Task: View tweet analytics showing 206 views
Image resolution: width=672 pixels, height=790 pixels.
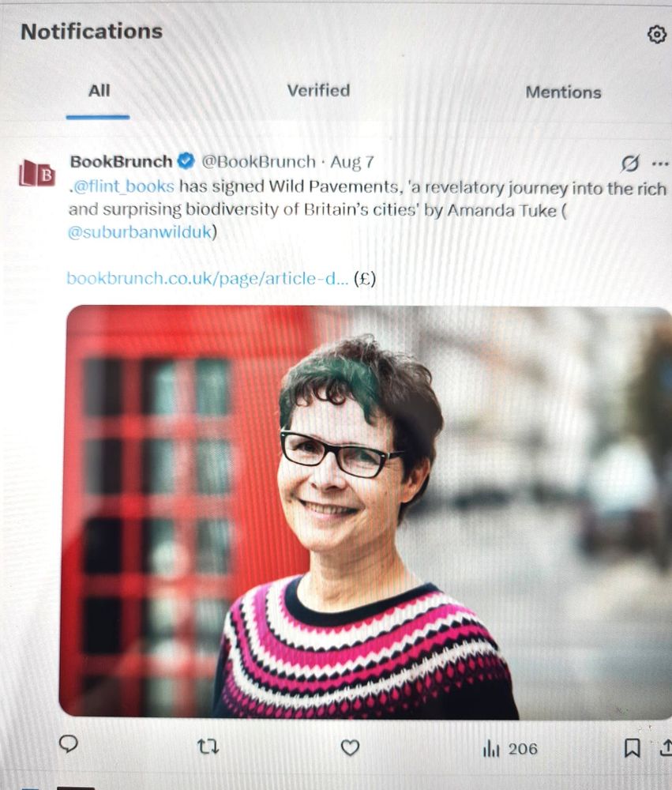Action: [510, 749]
